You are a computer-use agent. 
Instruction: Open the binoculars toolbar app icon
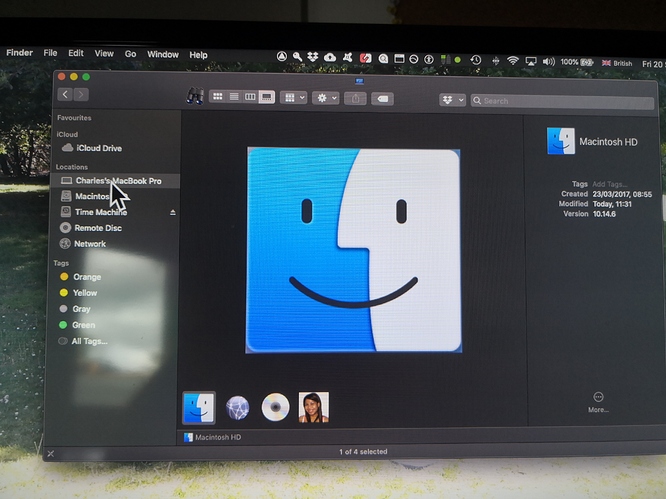(x=195, y=96)
